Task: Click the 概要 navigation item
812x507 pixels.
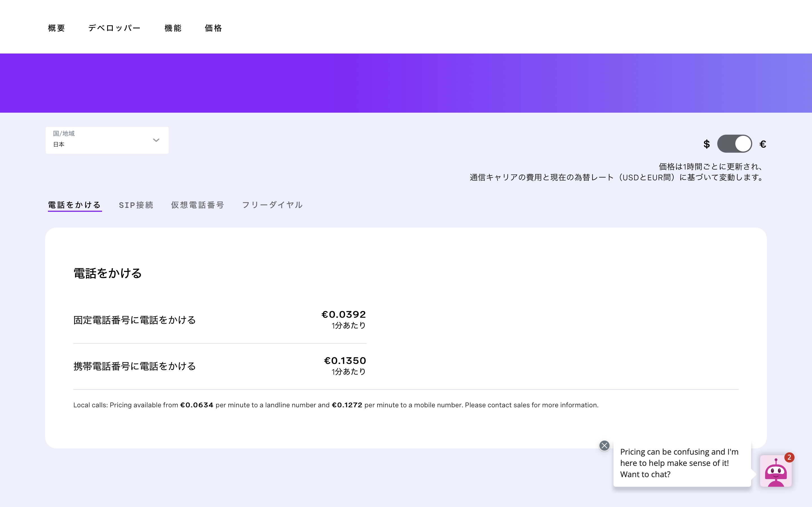Action: point(56,28)
